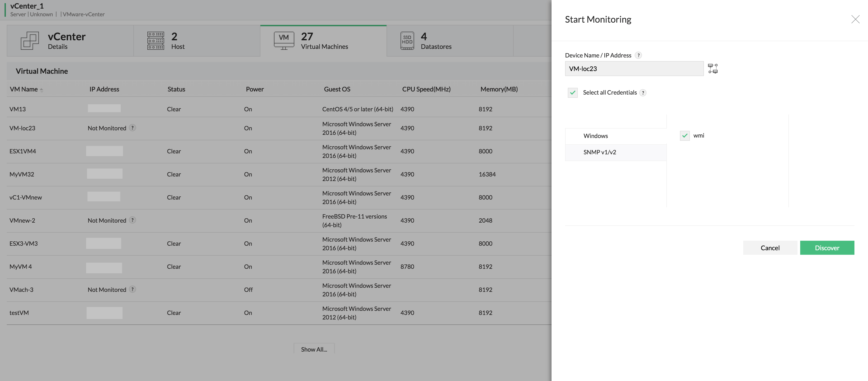Click the VMach-3 Not Monitored status

pyautogui.click(x=106, y=290)
